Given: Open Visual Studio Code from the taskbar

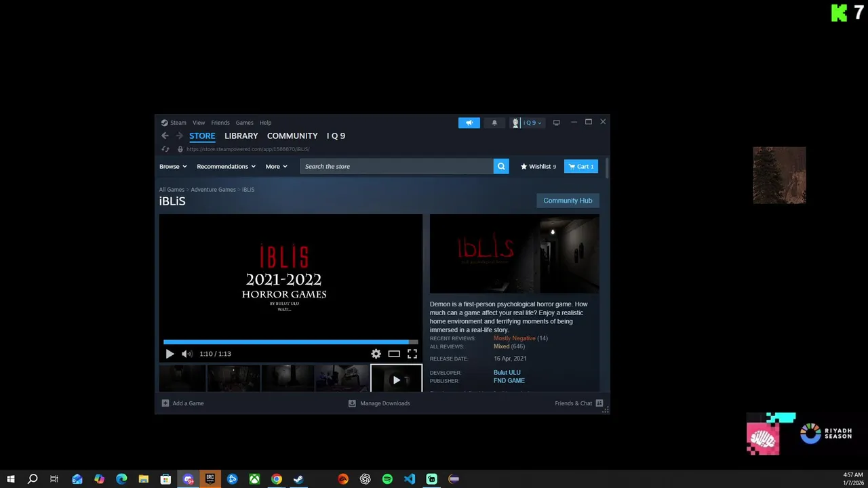Looking at the screenshot, I should [x=410, y=479].
